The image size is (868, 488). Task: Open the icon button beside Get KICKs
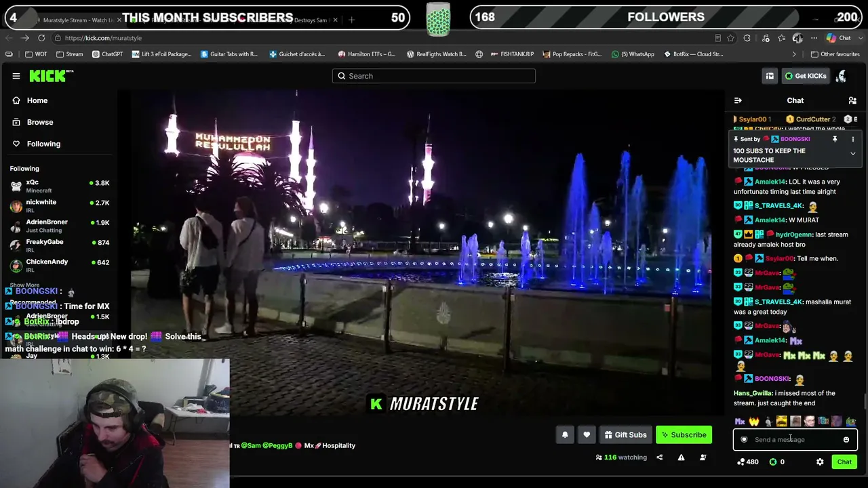point(770,76)
